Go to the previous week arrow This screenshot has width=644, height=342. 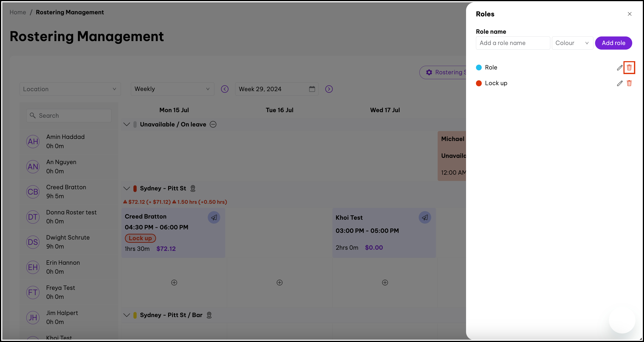[225, 89]
